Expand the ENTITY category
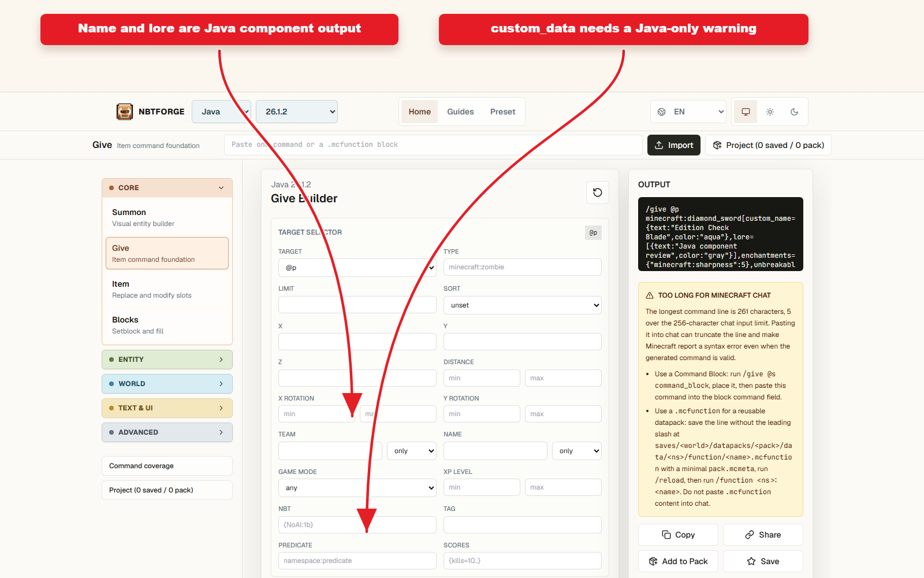924x578 pixels. pyautogui.click(x=167, y=360)
